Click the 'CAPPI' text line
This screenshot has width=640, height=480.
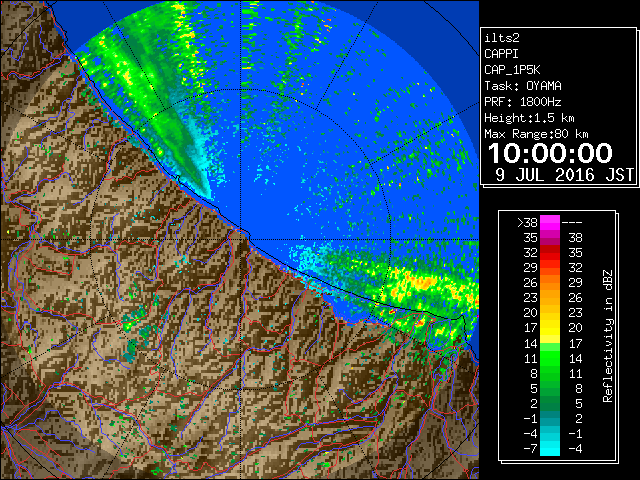(x=501, y=54)
